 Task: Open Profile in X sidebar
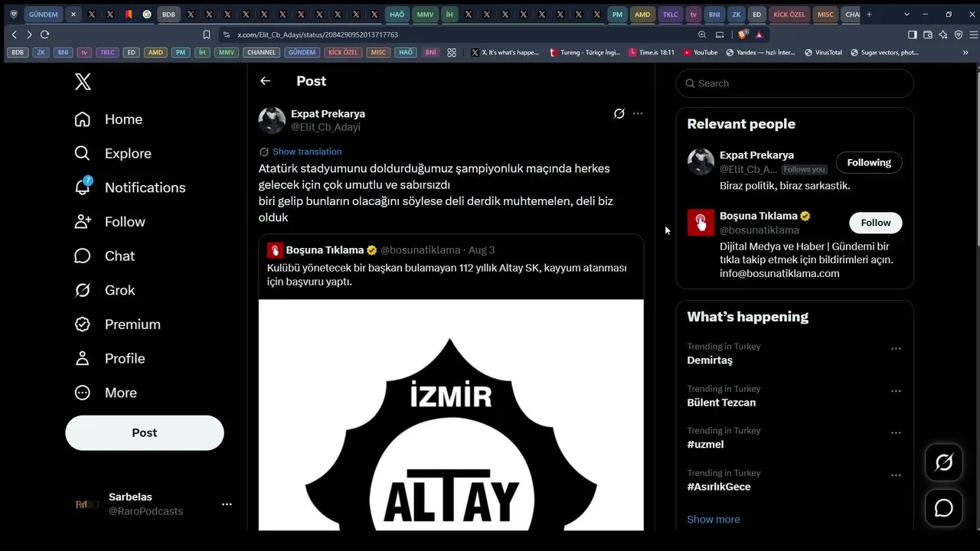click(x=109, y=358)
